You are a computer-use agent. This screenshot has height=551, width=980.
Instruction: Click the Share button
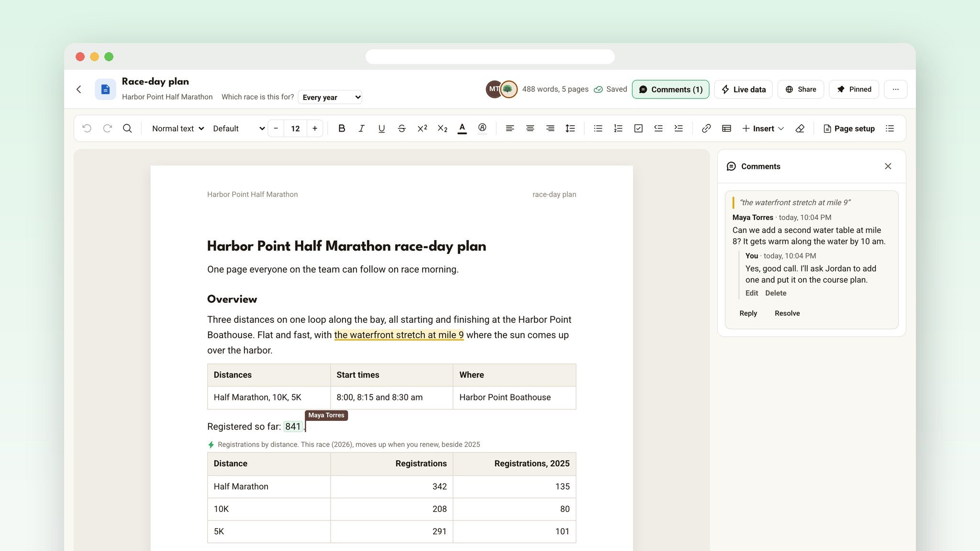tap(801, 89)
